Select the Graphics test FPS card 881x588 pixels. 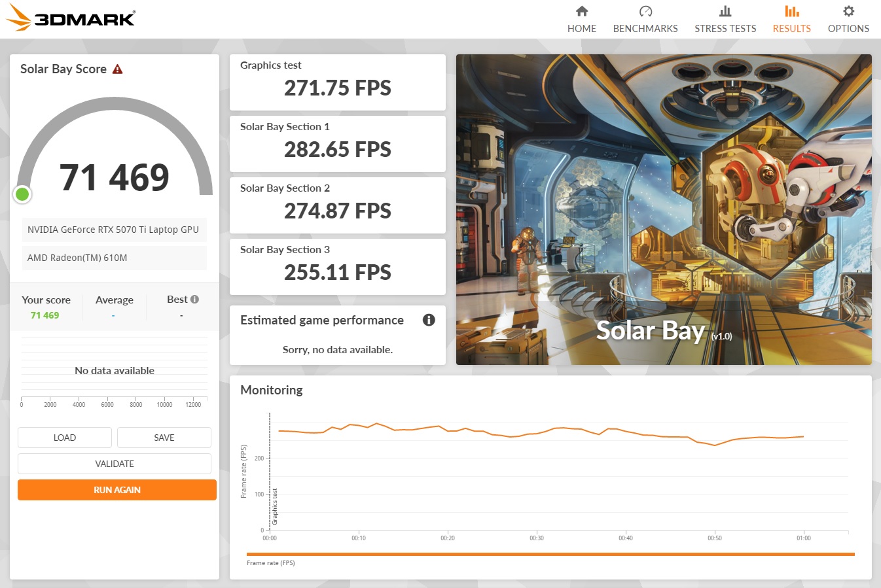[337, 82]
